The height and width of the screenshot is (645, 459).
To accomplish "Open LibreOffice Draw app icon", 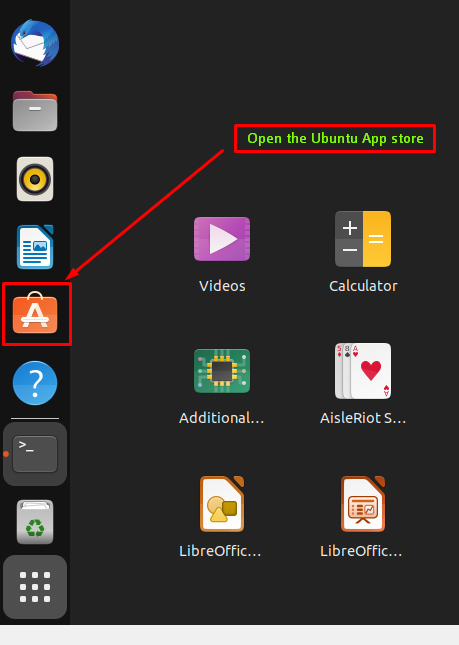I will [222, 504].
